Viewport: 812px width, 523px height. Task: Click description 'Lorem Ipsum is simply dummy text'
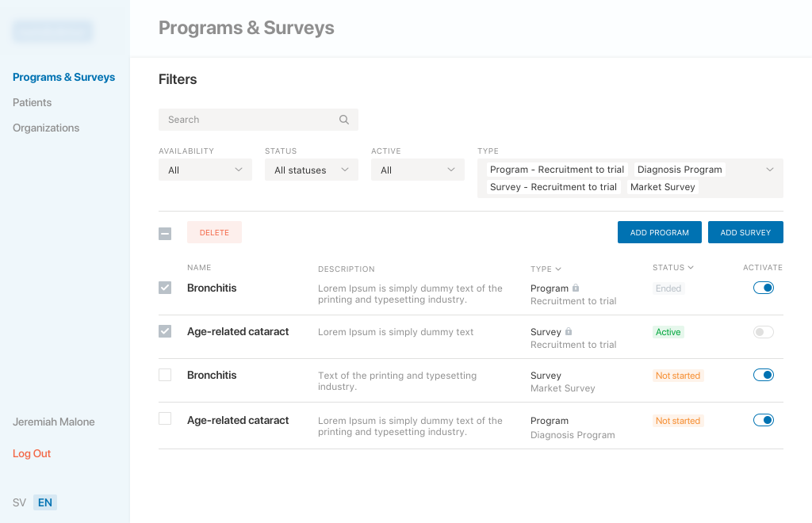pyautogui.click(x=396, y=331)
